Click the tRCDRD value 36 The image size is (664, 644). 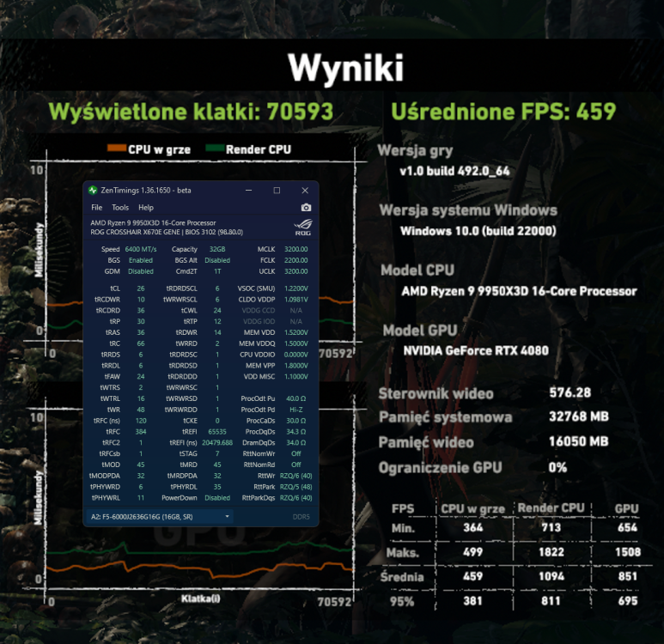coord(141,310)
